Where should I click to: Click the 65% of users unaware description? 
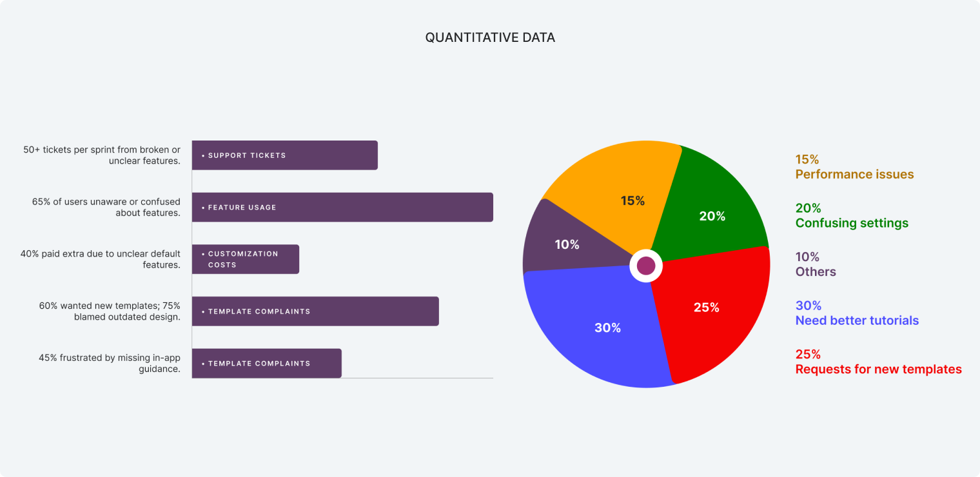pyautogui.click(x=106, y=208)
